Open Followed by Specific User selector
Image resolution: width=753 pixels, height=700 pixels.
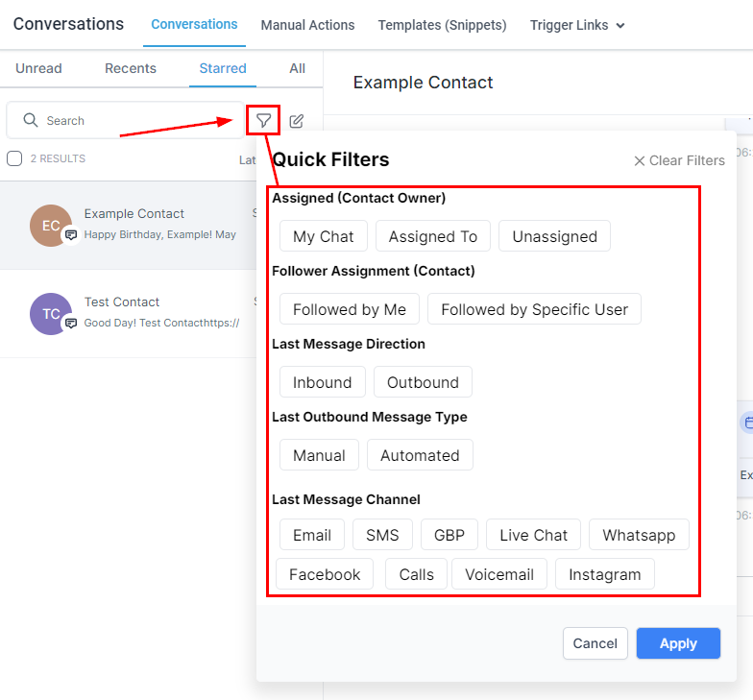[534, 309]
